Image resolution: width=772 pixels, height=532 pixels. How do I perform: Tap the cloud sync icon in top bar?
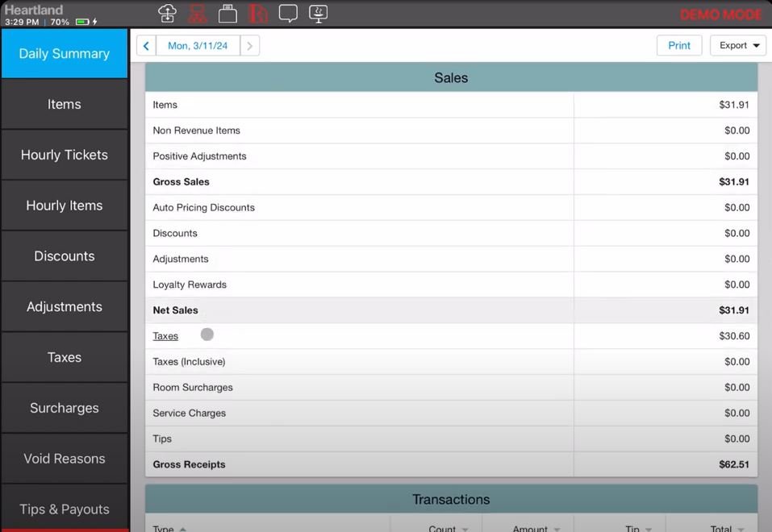168,13
